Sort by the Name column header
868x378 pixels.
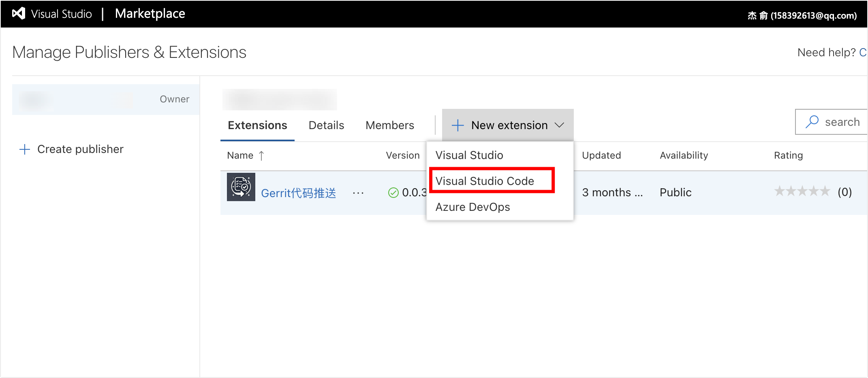pos(240,155)
